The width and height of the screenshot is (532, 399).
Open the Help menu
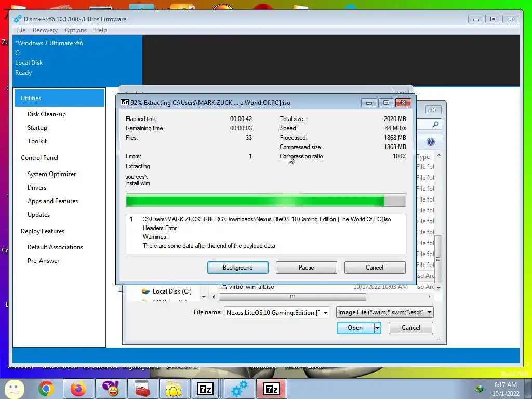[x=100, y=30]
